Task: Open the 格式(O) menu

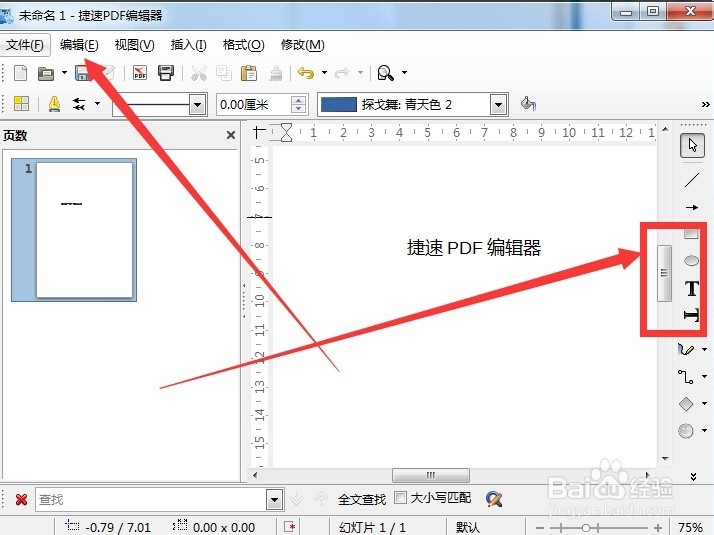Action: pyautogui.click(x=244, y=45)
